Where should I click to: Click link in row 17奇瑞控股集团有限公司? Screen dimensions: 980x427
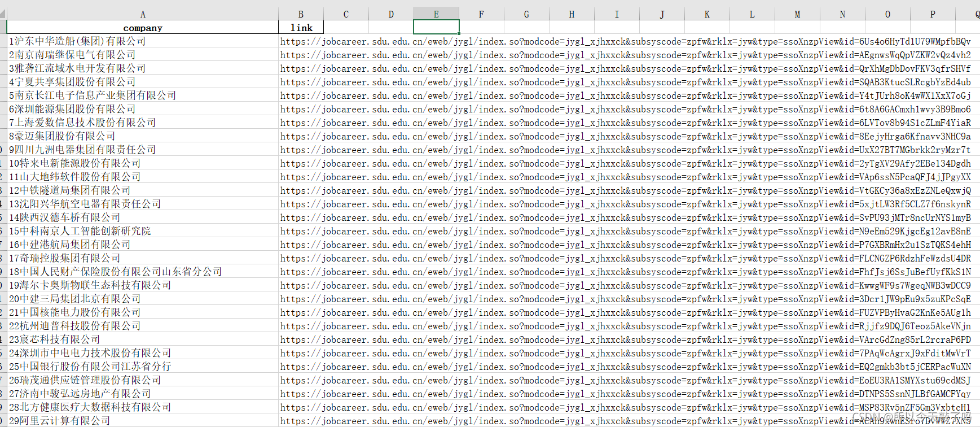tap(626, 258)
